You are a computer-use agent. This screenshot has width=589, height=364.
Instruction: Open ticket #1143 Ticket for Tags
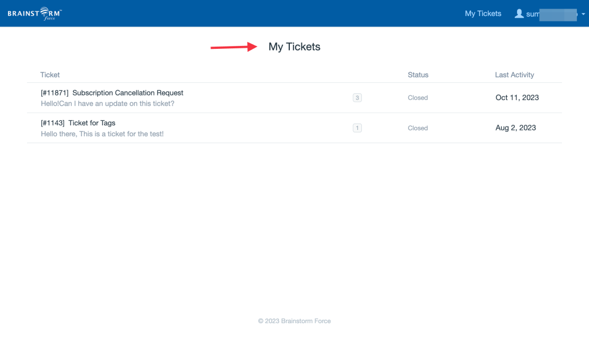click(78, 123)
